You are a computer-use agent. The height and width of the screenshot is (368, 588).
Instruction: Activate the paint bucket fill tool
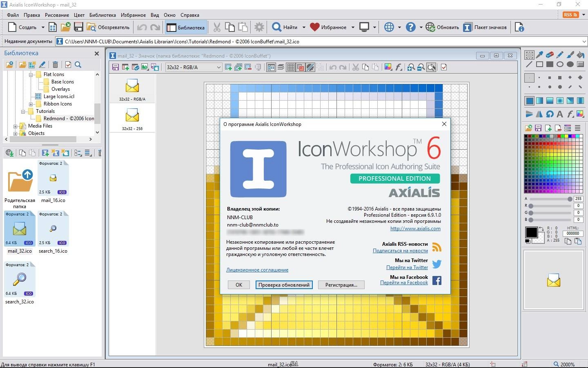tap(580, 55)
